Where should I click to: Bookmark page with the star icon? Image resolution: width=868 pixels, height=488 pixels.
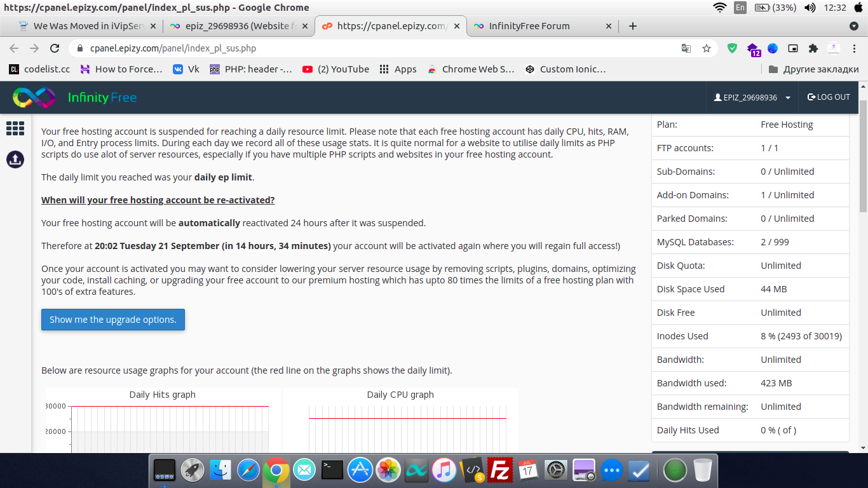(x=706, y=48)
